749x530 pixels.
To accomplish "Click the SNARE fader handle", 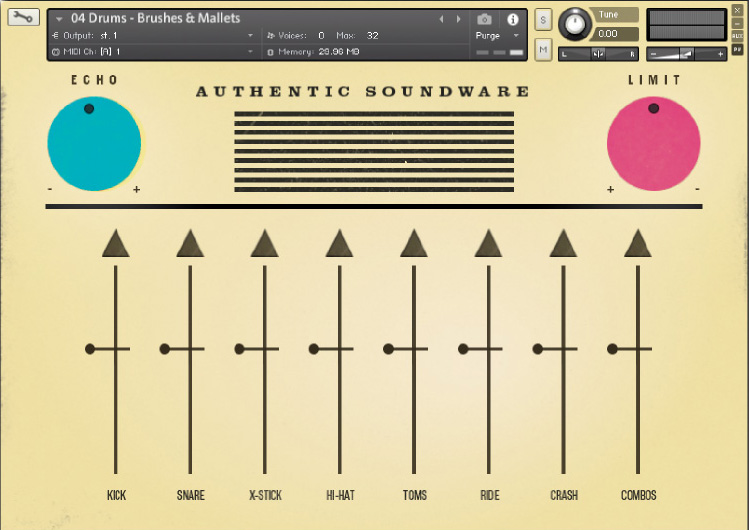I will click(182, 349).
